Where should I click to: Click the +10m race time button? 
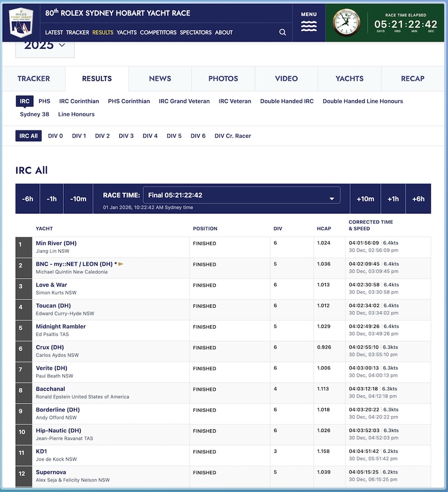[365, 199]
